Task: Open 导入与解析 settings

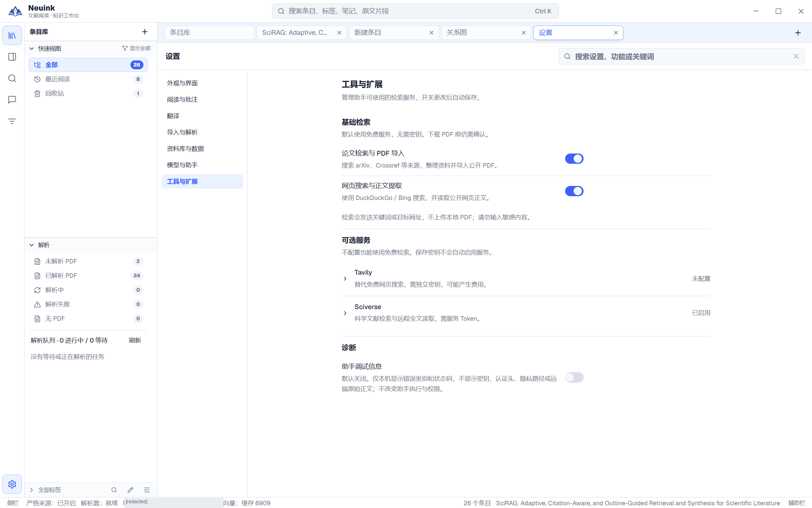Action: pyautogui.click(x=202, y=132)
